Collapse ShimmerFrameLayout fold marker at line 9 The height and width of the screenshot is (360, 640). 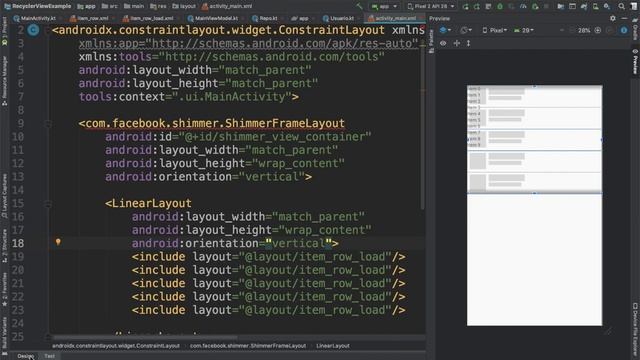point(48,123)
